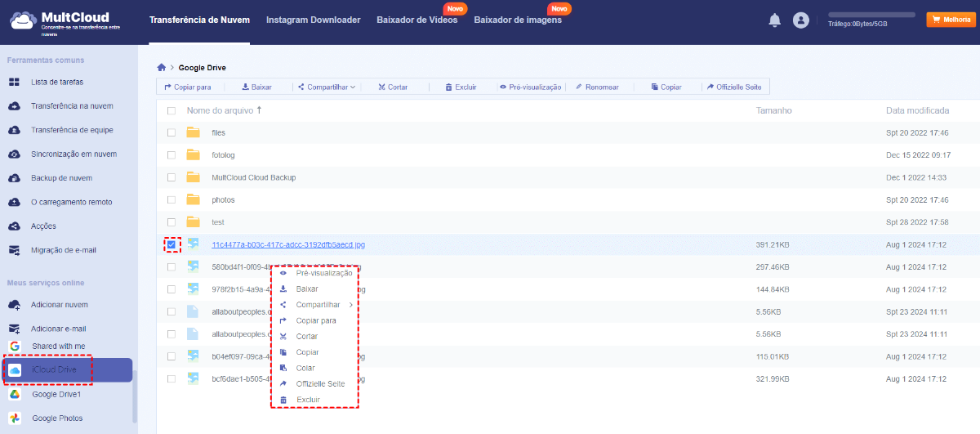Click the home icon in breadcrumb
Screen dimensions: 980x434
coord(162,68)
